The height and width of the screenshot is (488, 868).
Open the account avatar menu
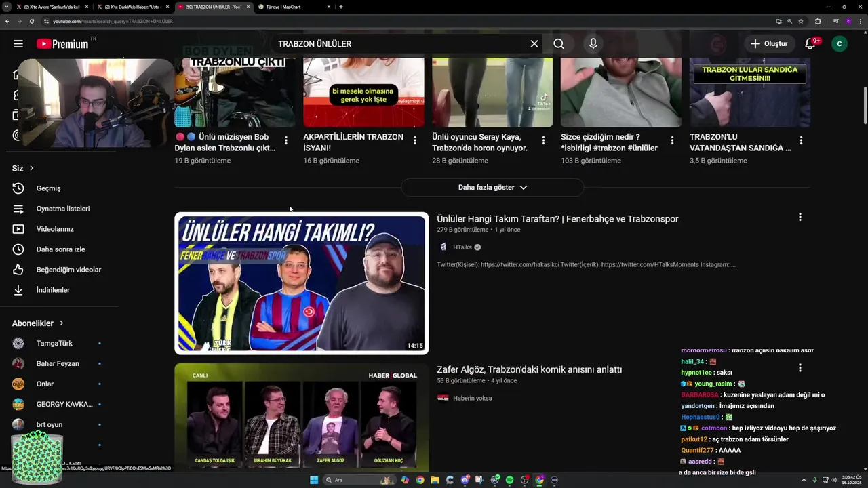point(840,43)
